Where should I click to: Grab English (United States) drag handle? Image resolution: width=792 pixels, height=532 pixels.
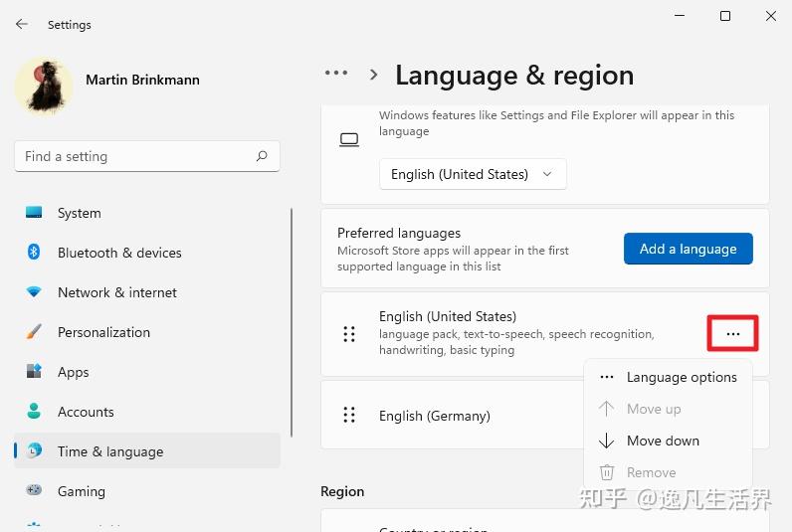349,334
